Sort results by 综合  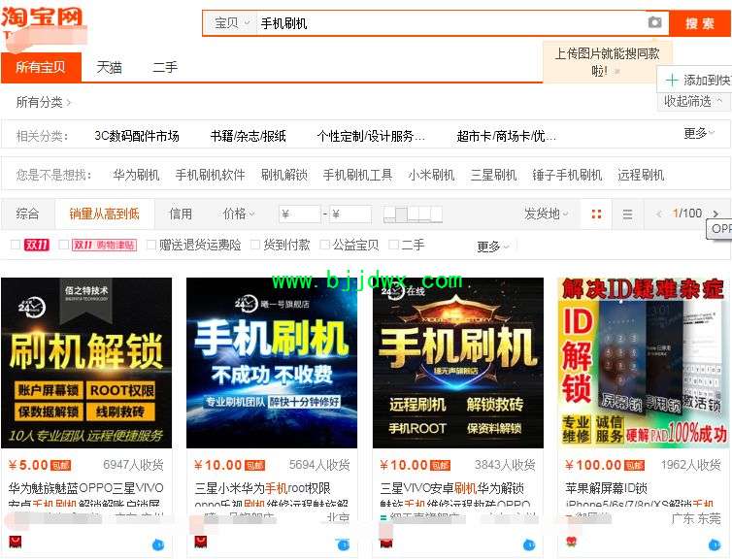point(27,214)
